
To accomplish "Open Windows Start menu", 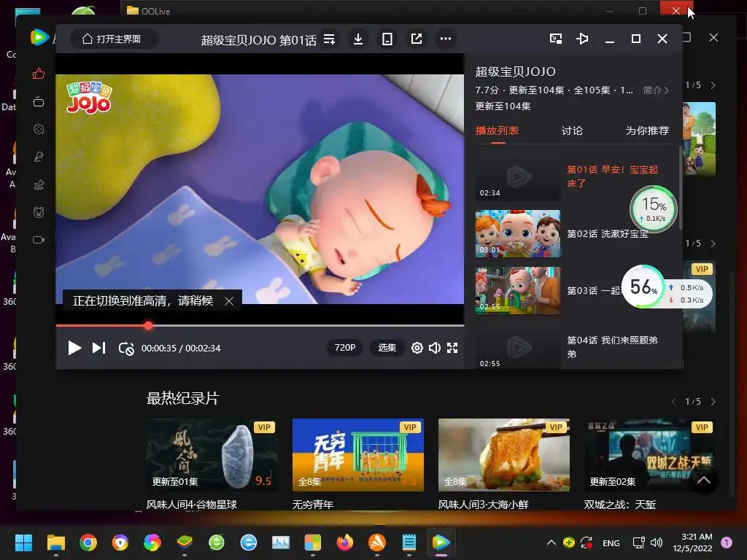I will (x=23, y=542).
